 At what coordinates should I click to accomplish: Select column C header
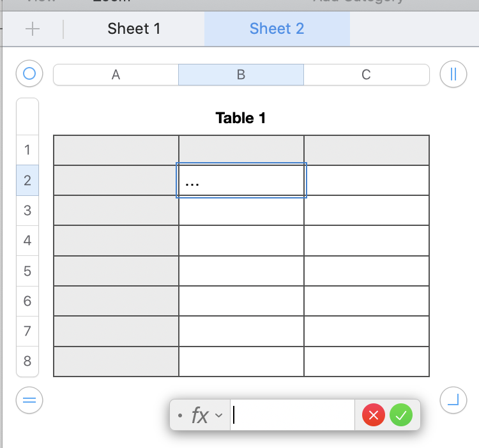[x=366, y=75]
